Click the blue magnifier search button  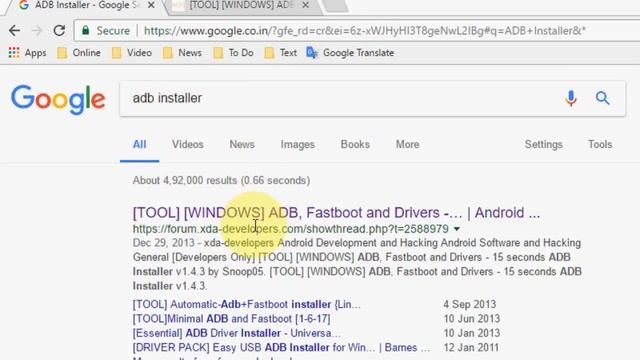[602, 98]
